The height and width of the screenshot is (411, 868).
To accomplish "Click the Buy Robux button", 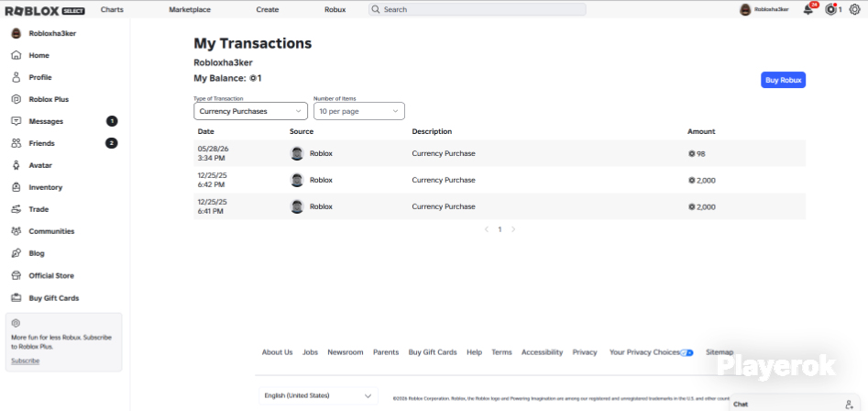I will pyautogui.click(x=784, y=80).
